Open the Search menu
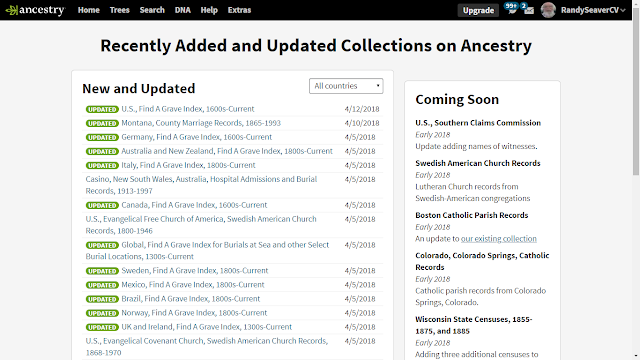 152,10
